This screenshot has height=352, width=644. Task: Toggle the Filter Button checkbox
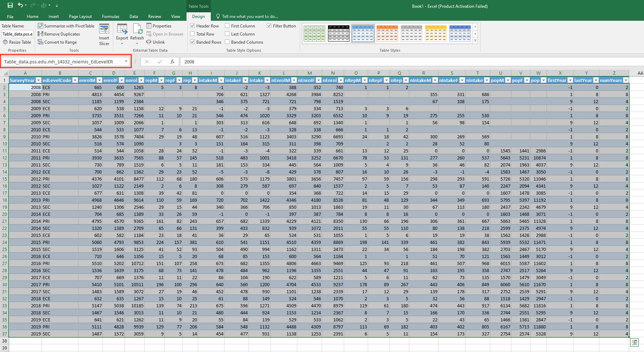point(269,26)
